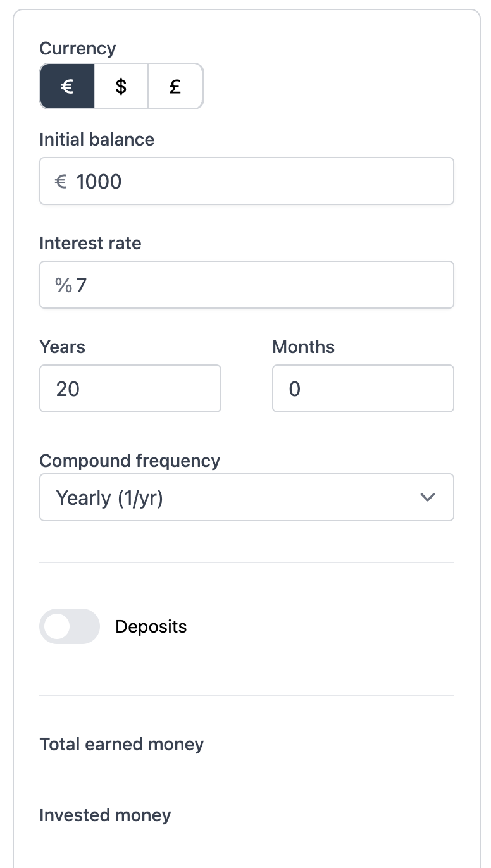Choose the pound (£) currency option
The width and height of the screenshot is (491, 868).
[175, 86]
